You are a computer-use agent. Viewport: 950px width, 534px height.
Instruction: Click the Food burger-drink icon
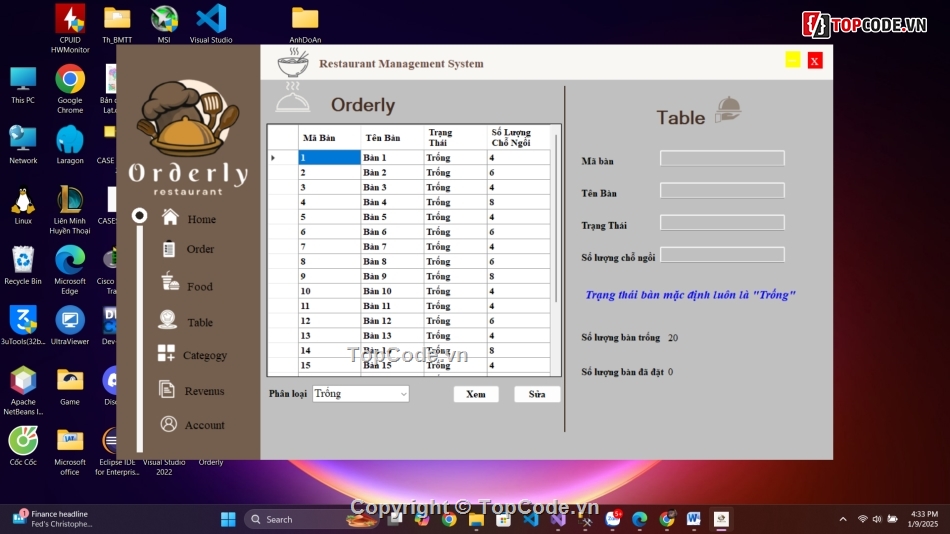[x=170, y=281]
